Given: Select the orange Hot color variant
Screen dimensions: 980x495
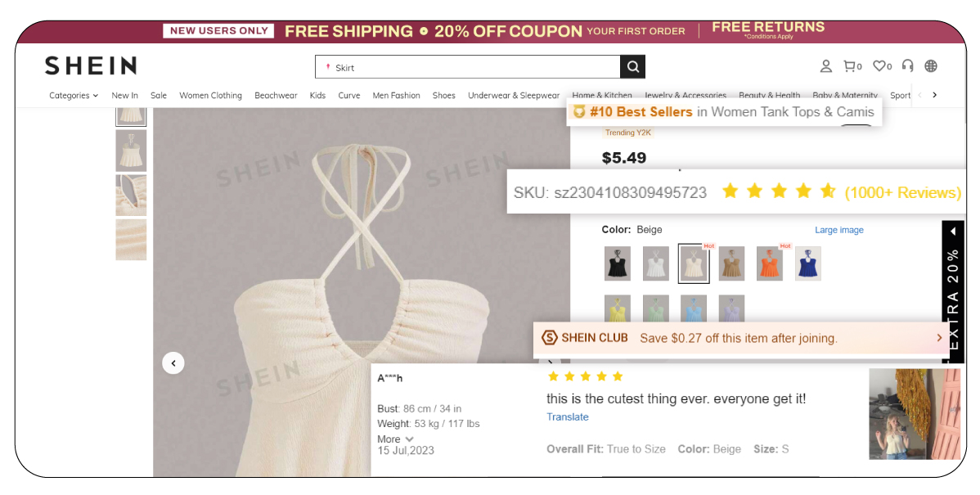Looking at the screenshot, I should click(769, 263).
